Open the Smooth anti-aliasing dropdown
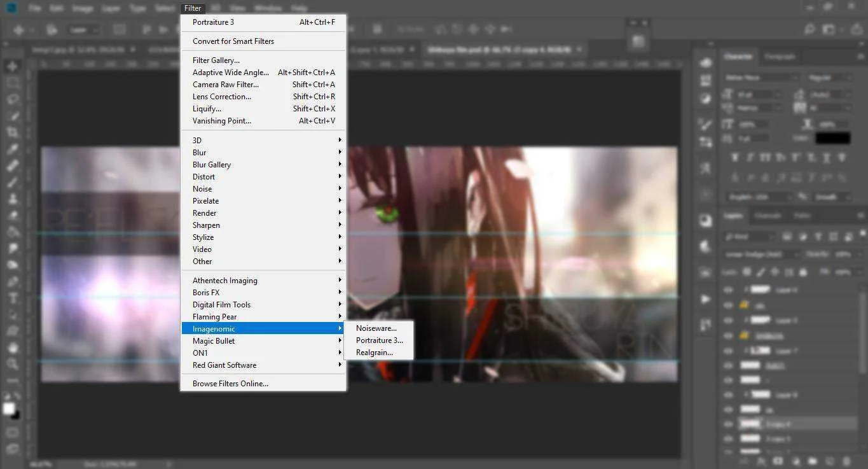Viewport: 868px width, 469px height. 831,197
